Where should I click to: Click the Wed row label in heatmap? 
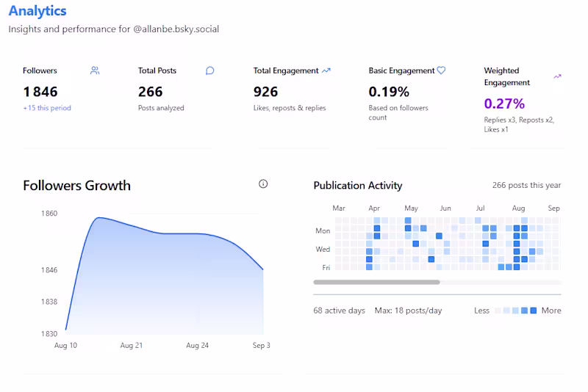pyautogui.click(x=323, y=249)
